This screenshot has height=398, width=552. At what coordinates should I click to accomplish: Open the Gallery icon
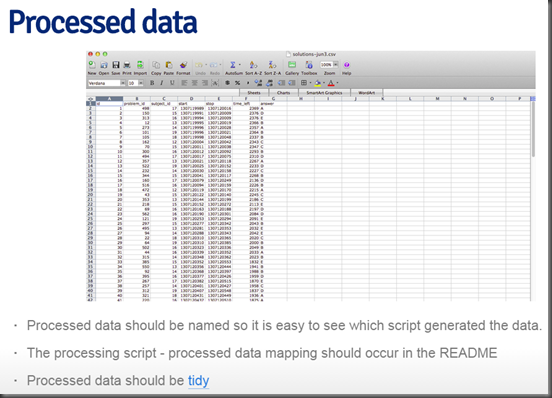coord(292,65)
